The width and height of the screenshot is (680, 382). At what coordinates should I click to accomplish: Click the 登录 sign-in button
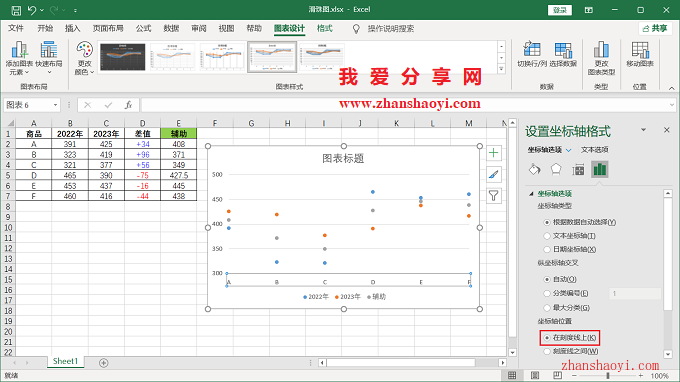click(559, 10)
